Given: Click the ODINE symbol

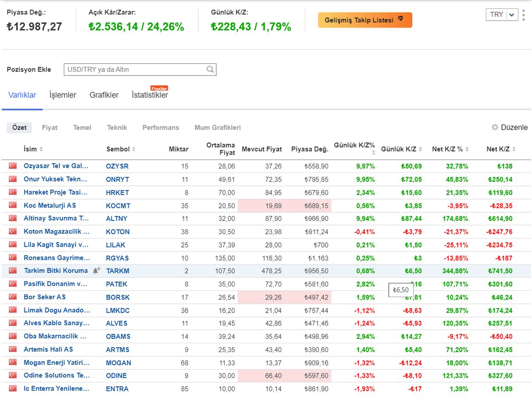Looking at the screenshot, I should (x=116, y=376).
